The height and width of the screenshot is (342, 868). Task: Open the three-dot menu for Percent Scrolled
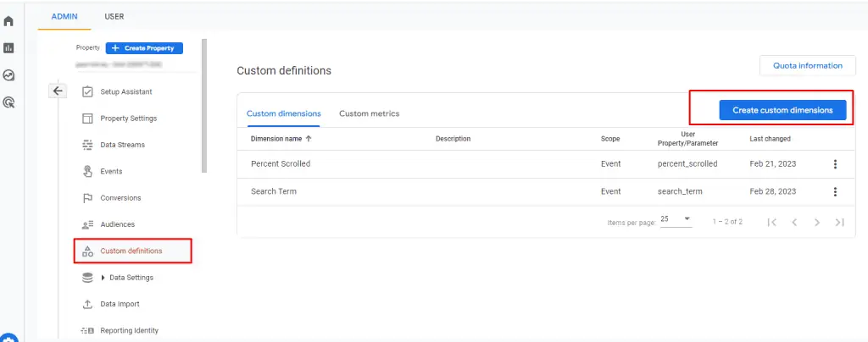click(835, 164)
